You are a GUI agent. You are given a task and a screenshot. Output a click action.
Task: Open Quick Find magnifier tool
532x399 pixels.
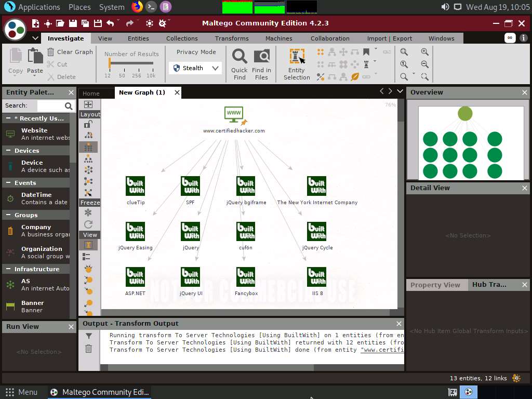[x=240, y=64]
